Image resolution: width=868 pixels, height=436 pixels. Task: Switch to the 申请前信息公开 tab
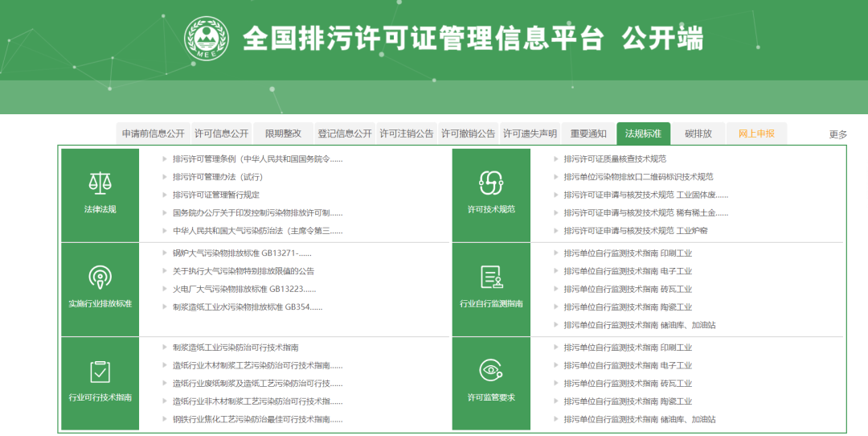153,134
